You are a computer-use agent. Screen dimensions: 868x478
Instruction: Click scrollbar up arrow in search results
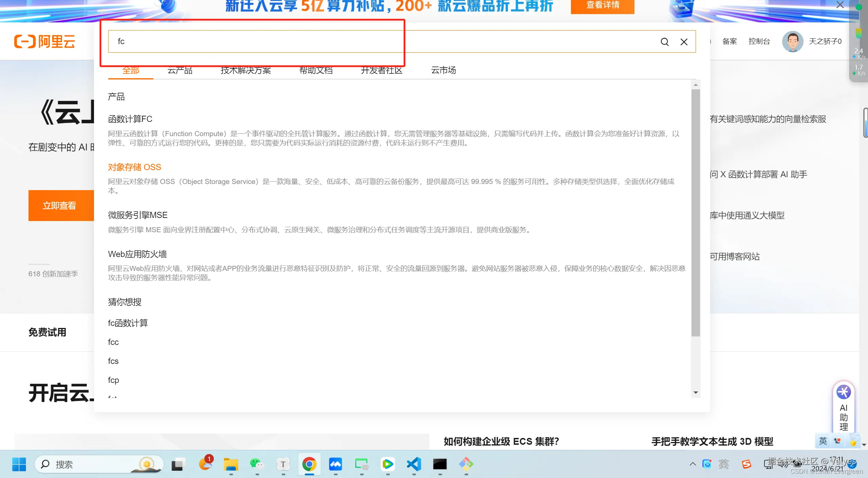tap(696, 85)
